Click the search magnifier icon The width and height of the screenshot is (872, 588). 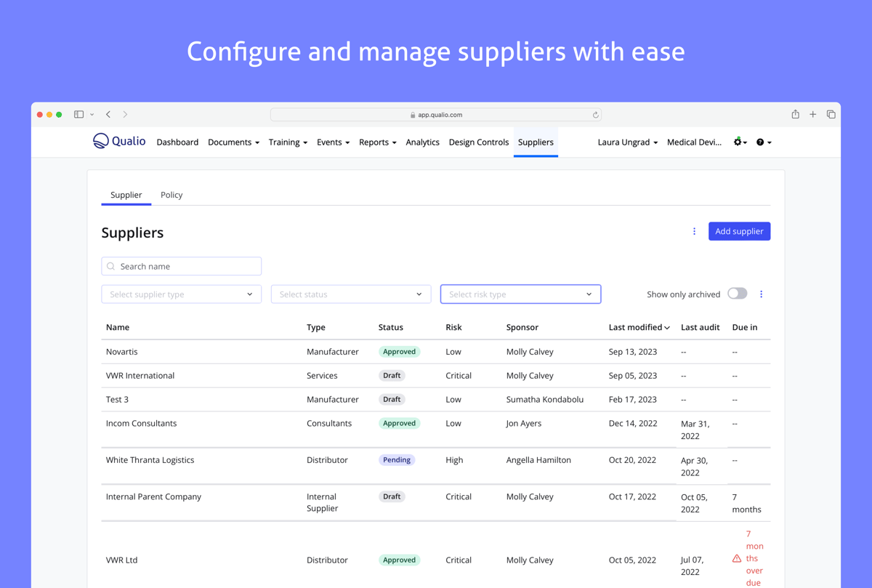[x=111, y=267]
